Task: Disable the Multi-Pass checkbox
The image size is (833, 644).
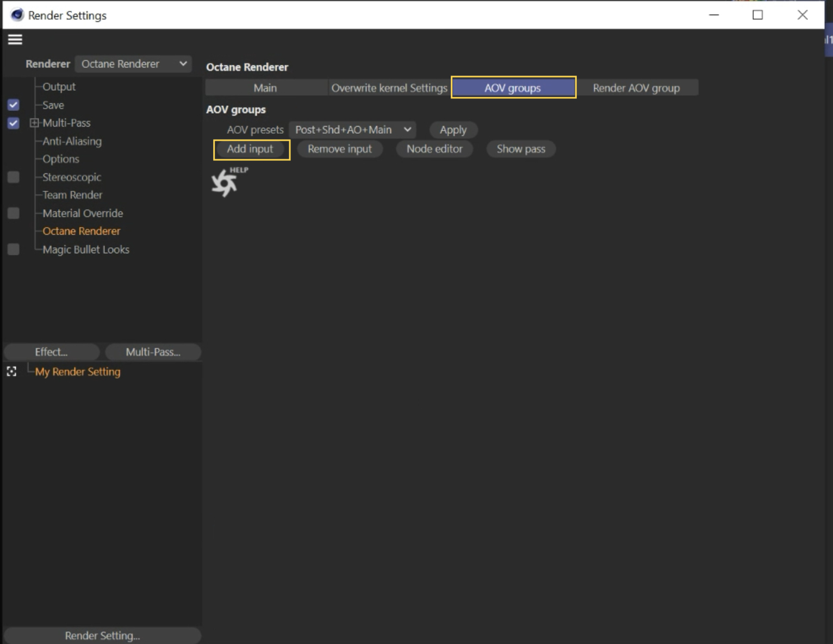Action: [14, 123]
